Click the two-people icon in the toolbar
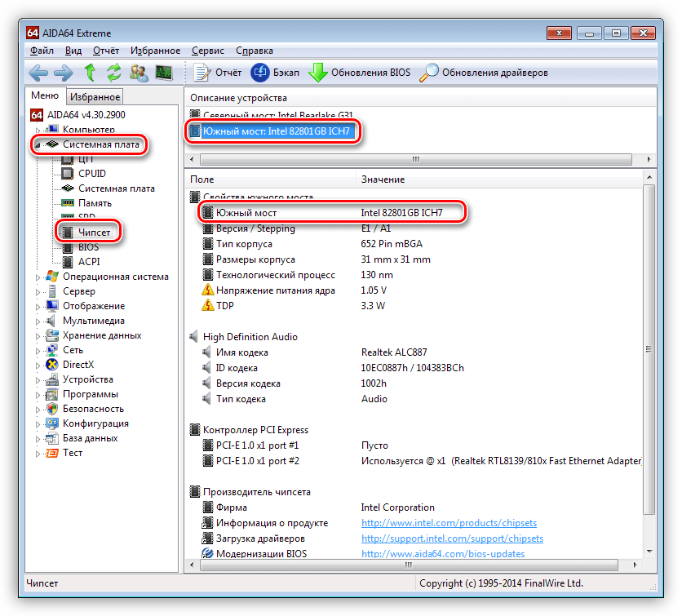This screenshot has width=682, height=616. click(x=139, y=73)
